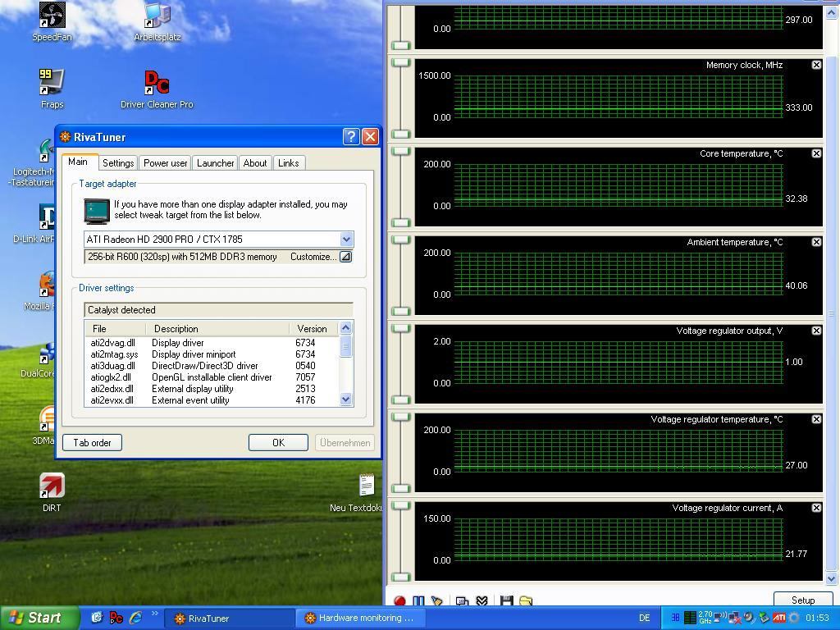Pause hardware monitoring with the pause icon
Viewport: 840px width, 630px height.
(x=418, y=600)
